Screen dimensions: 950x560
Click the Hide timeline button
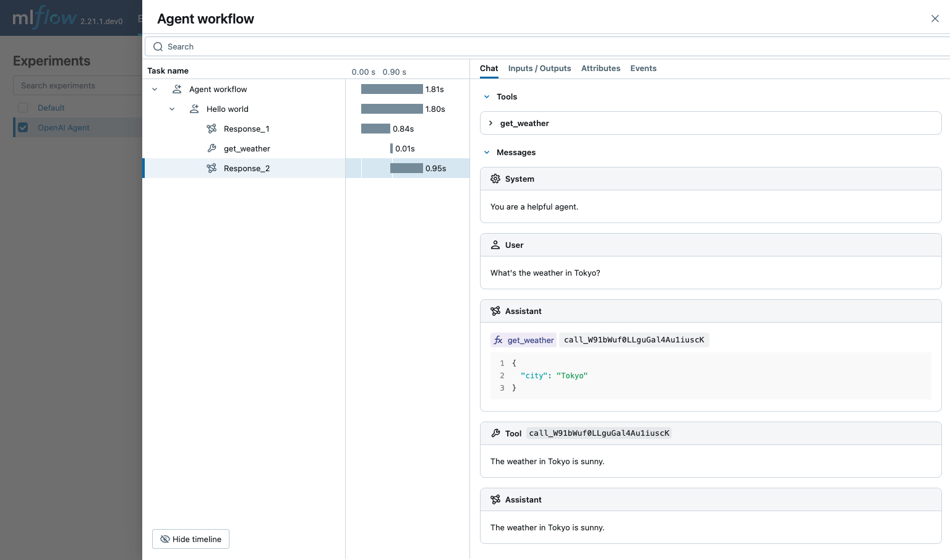pyautogui.click(x=190, y=539)
